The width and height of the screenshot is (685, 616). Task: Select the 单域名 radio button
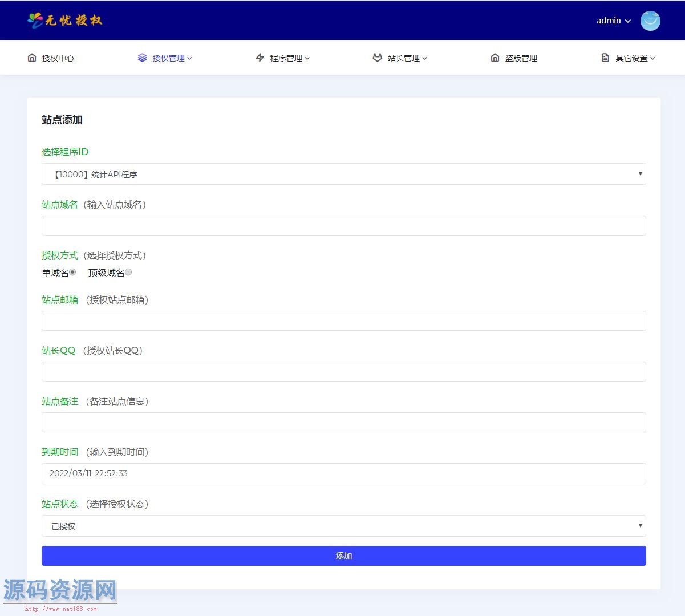[x=72, y=273]
